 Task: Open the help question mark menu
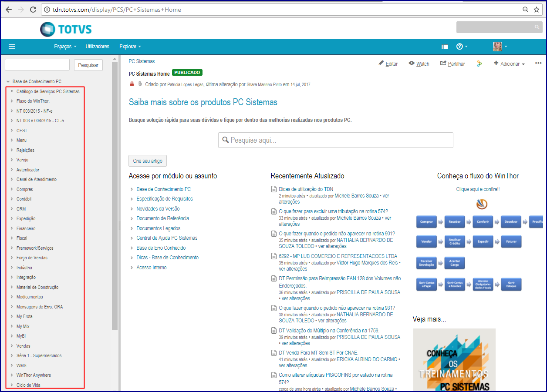(462, 47)
